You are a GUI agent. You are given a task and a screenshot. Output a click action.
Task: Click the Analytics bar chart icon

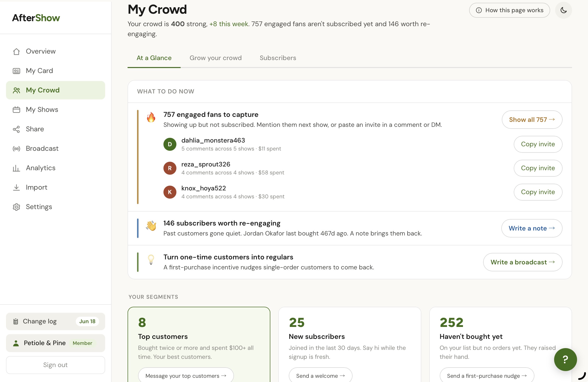(x=16, y=168)
